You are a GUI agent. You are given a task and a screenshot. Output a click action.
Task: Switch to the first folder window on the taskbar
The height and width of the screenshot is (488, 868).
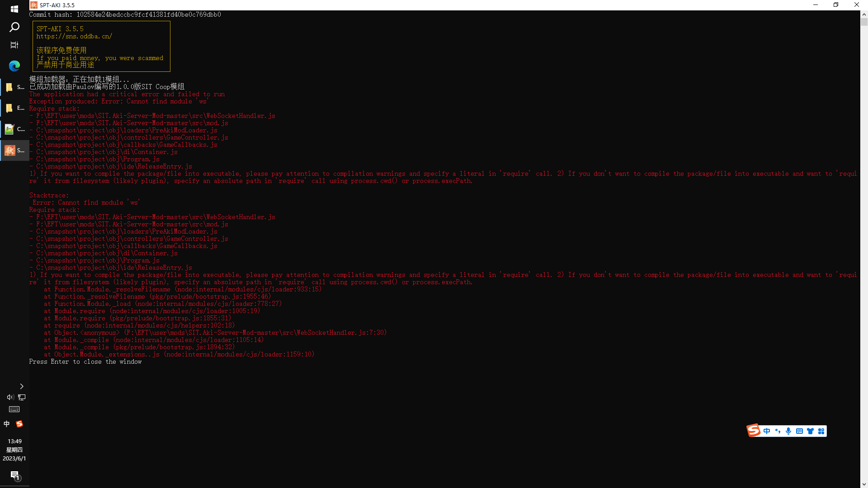(x=14, y=87)
